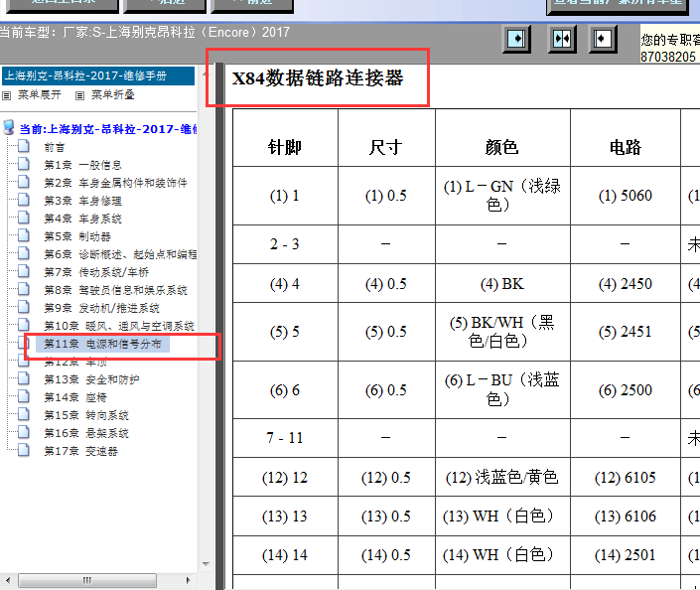Click the pin cell 2 - 3
The image size is (700, 590).
click(285, 244)
